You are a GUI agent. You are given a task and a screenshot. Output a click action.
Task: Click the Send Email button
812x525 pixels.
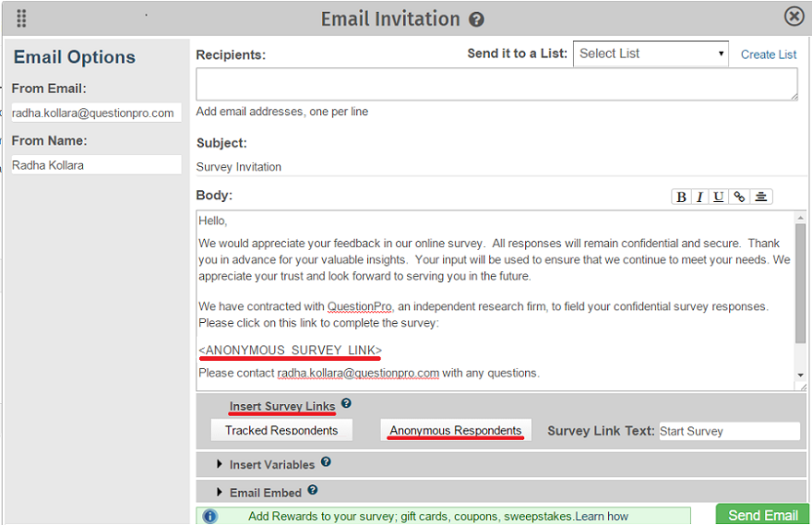(x=762, y=515)
